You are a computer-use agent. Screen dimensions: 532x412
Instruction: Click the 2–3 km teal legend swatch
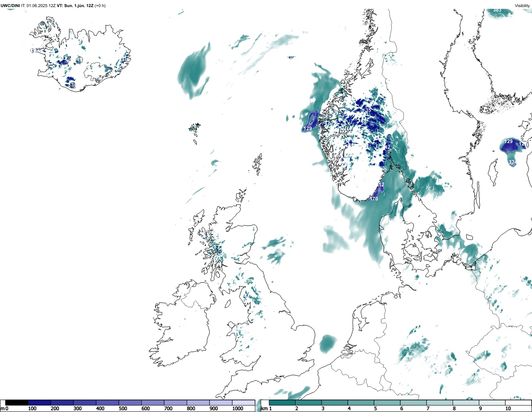click(308, 402)
